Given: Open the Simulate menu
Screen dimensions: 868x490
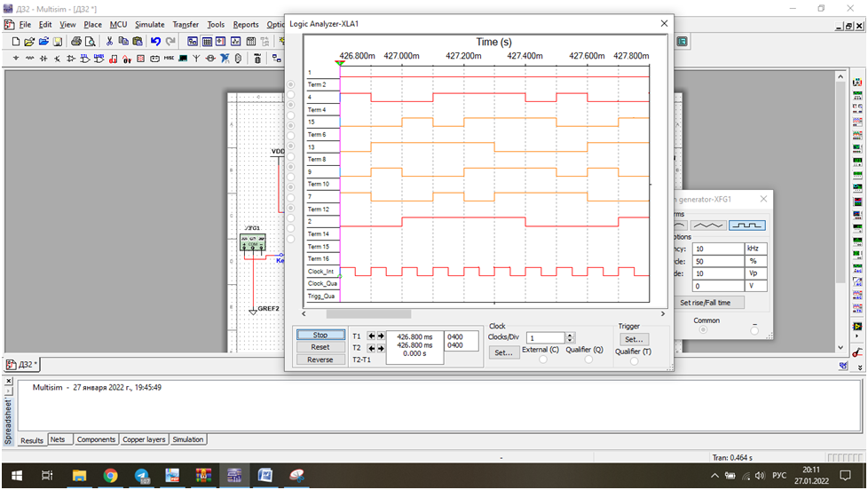Looking at the screenshot, I should [x=149, y=25].
